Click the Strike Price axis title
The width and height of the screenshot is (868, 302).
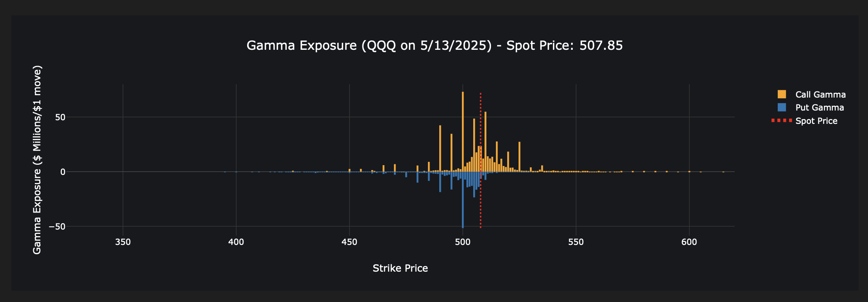(x=400, y=268)
